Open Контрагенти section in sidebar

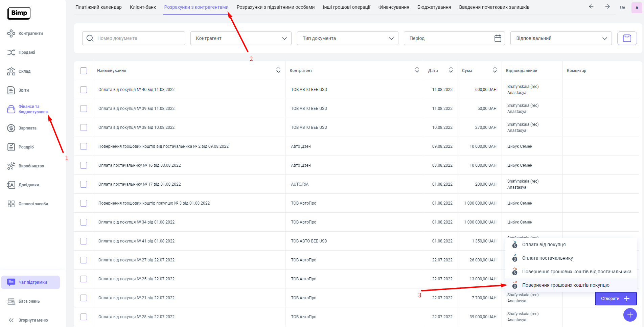coord(30,33)
